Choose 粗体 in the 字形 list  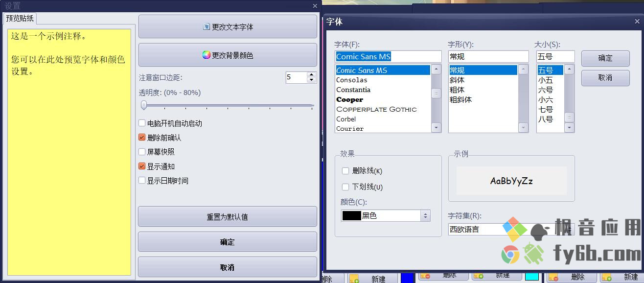coord(483,90)
